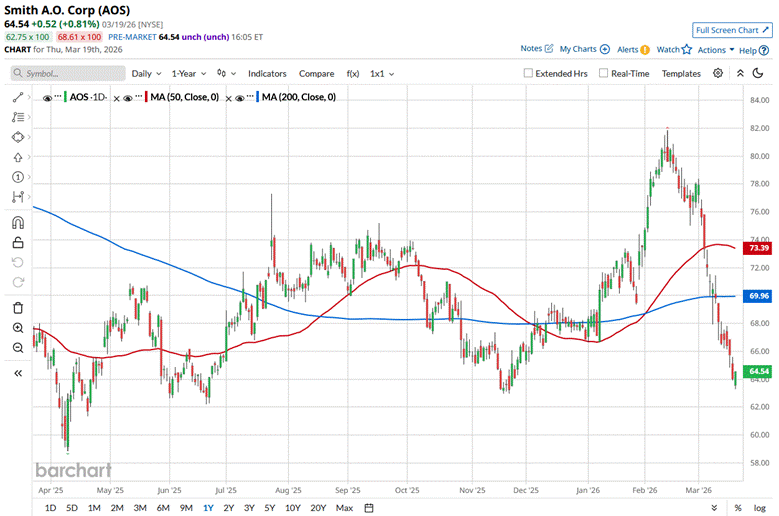779x516 pixels.
Task: Open the 1x1 chart layout dropdown
Action: (x=382, y=74)
